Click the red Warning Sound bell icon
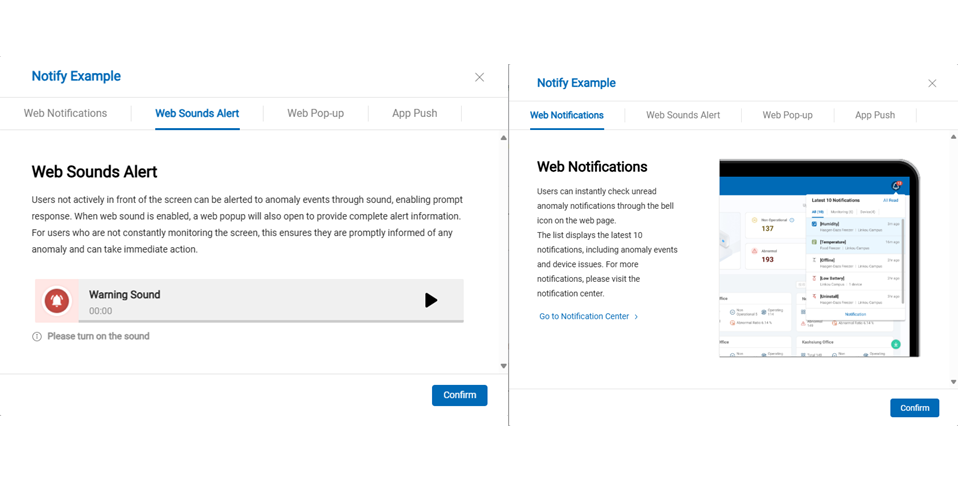 [x=56, y=300]
